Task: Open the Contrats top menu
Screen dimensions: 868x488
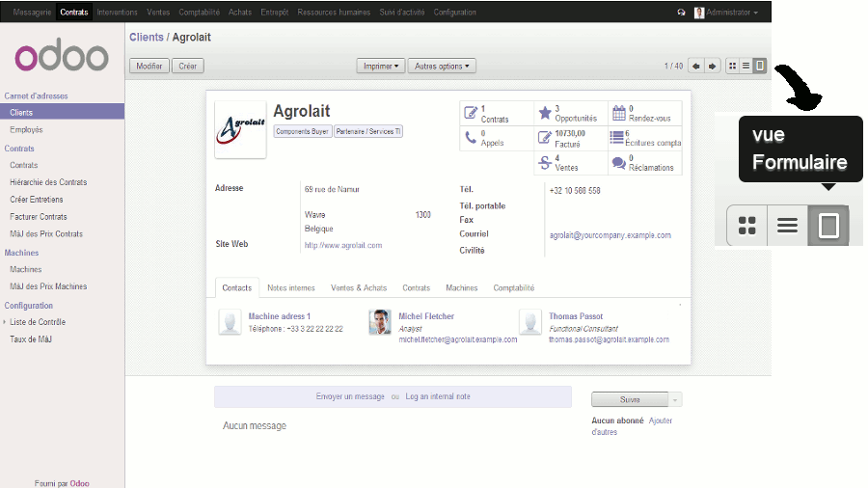Action: pyautogui.click(x=74, y=13)
